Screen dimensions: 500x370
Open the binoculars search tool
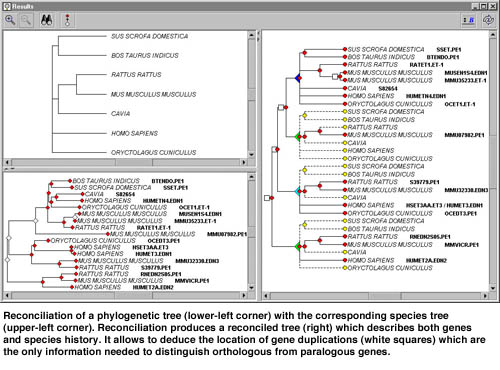tap(46, 20)
